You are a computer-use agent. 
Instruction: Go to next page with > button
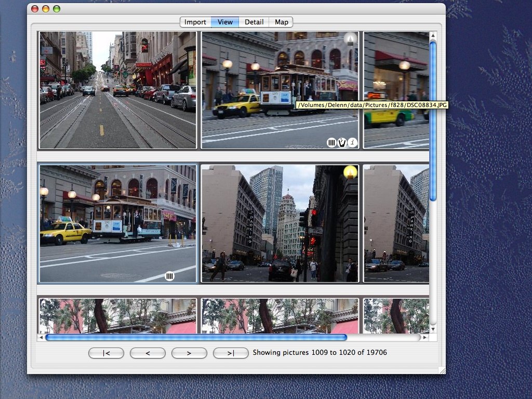(189, 353)
